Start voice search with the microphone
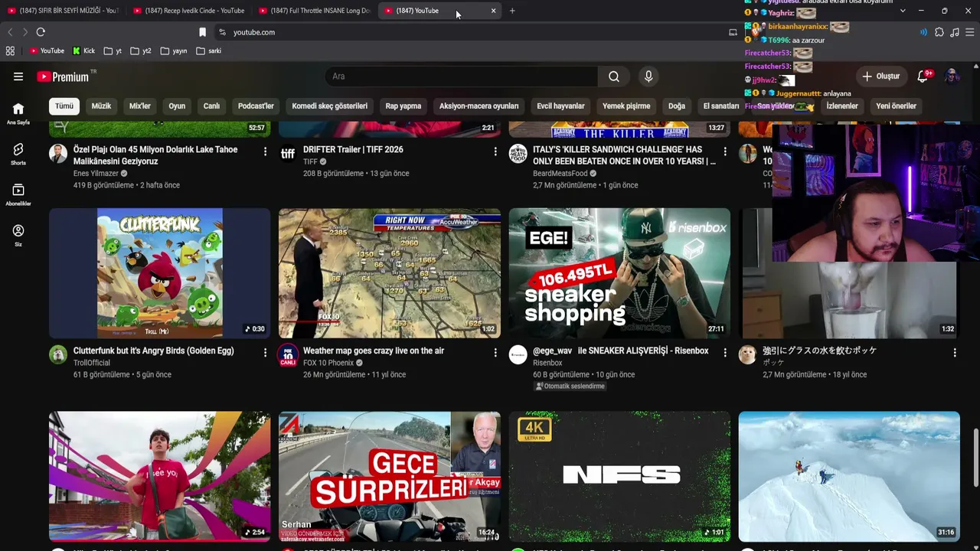Viewport: 980px width, 551px height. coord(648,77)
